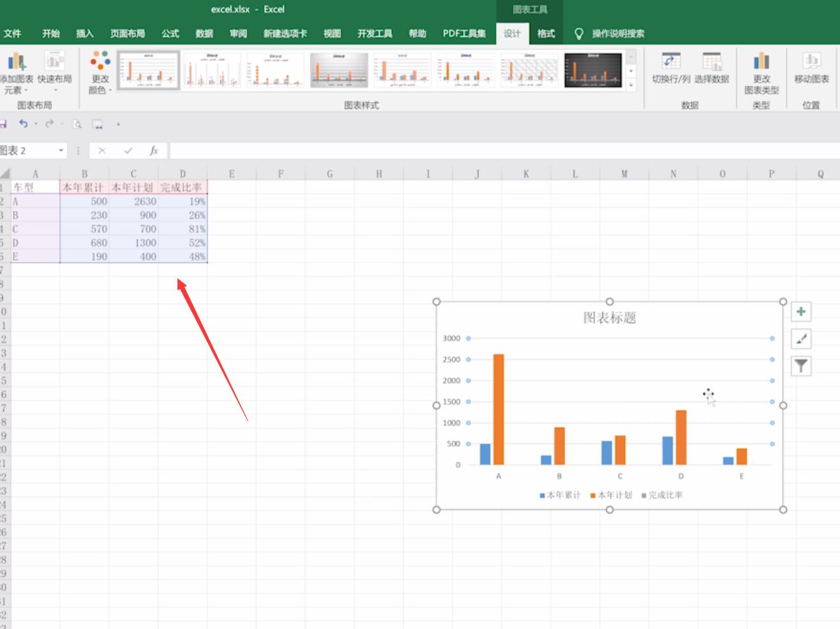The height and width of the screenshot is (629, 840).
Task: Click the formula bar confirm checkmark icon
Action: tap(128, 151)
